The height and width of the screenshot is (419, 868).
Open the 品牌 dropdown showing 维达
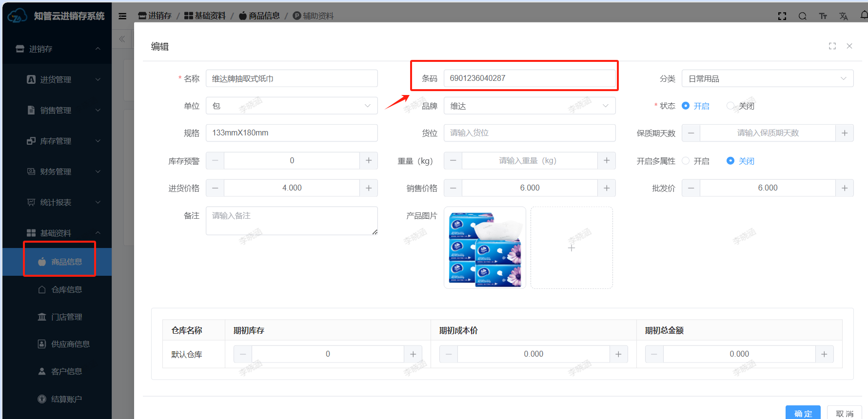[x=529, y=106]
